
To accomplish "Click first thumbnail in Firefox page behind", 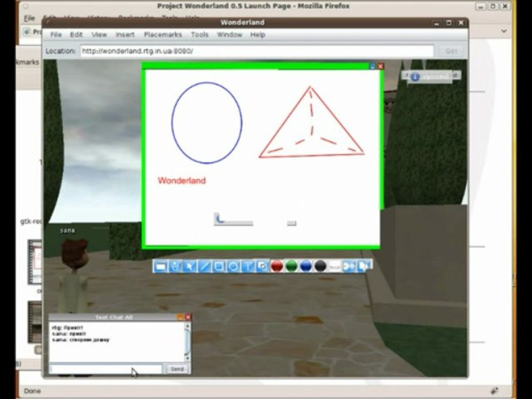I will (34, 262).
